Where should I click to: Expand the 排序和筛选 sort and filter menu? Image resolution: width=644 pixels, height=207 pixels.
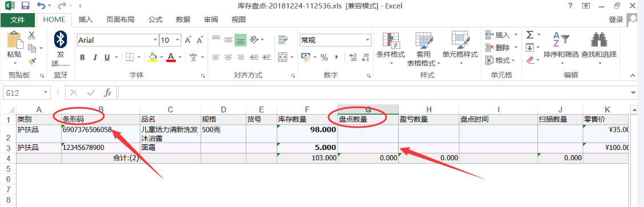[561, 48]
